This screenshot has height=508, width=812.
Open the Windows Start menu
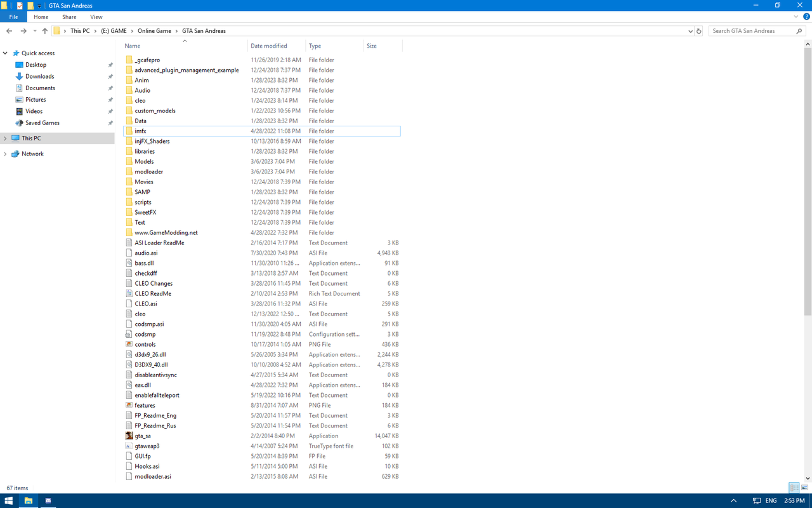pyautogui.click(x=9, y=500)
